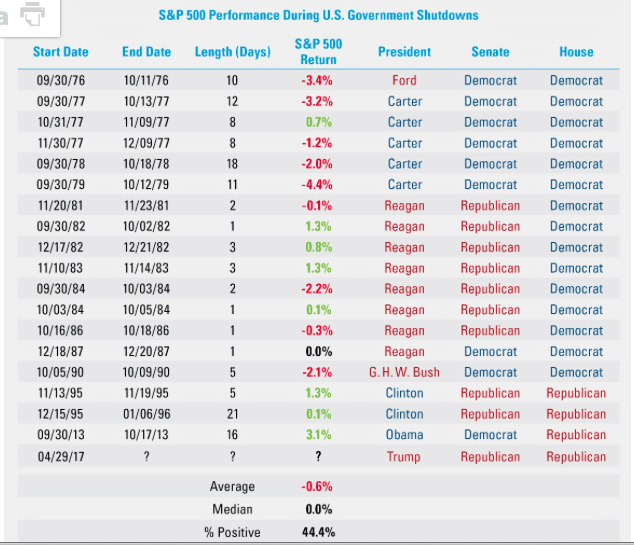This screenshot has width=634, height=545.
Task: Select the End Date column header
Action: [x=146, y=52]
